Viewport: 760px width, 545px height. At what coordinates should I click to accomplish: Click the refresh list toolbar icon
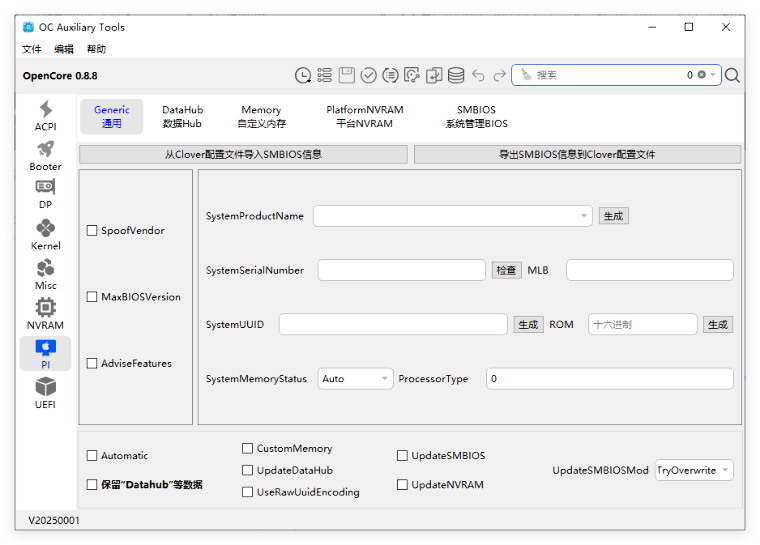[390, 76]
